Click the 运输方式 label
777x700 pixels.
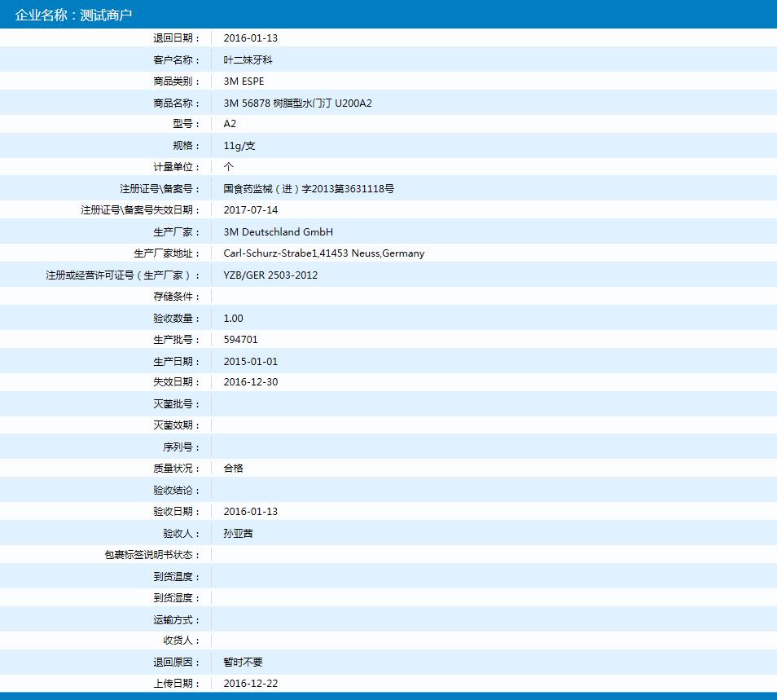176,619
